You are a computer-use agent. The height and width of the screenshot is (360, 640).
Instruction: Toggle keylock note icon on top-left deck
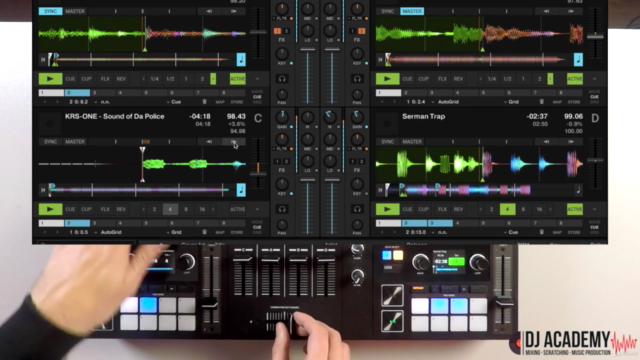[x=241, y=60]
